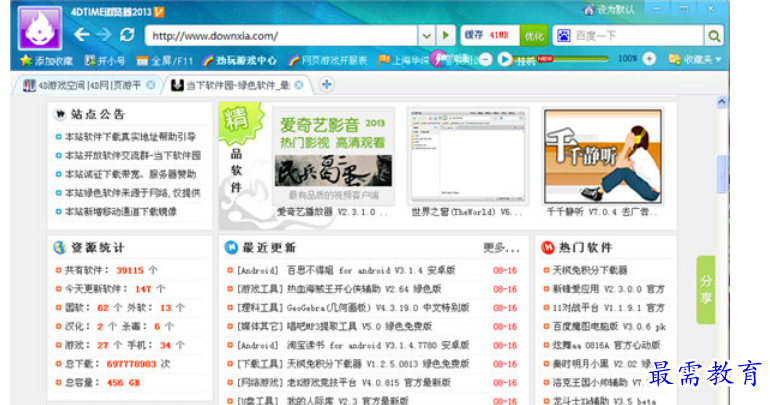Click the 39115 total software count
The width and height of the screenshot is (770, 405).
coord(130,270)
